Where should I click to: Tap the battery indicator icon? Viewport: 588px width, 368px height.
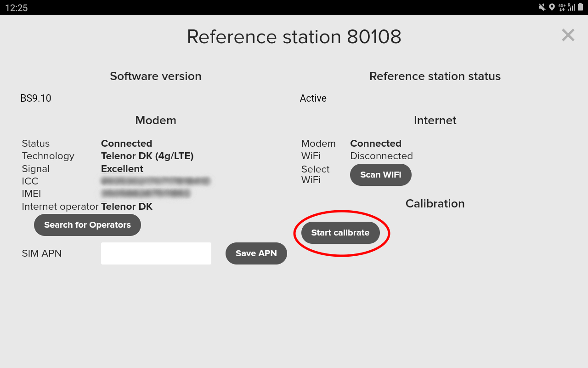(581, 7)
